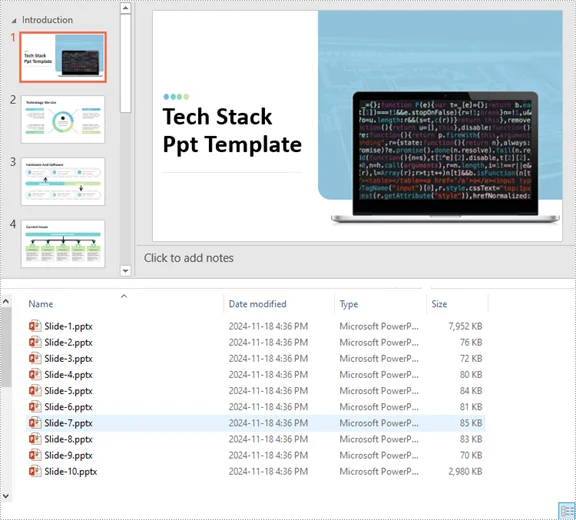576x520 pixels.
Task: Sort by Size column header
Action: [x=439, y=304]
